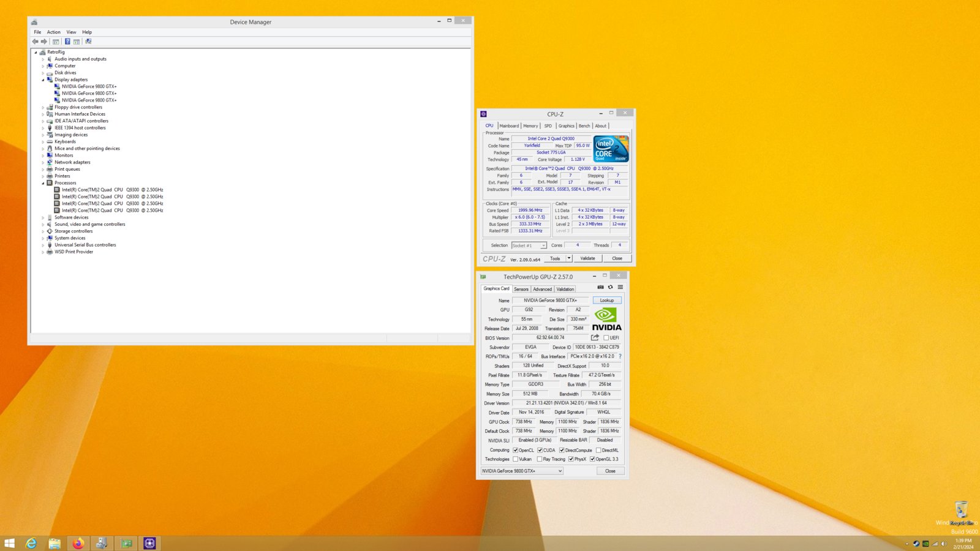The image size is (980, 551).
Task: Switch to CPU-Z taskbar icon
Action: pos(149,543)
